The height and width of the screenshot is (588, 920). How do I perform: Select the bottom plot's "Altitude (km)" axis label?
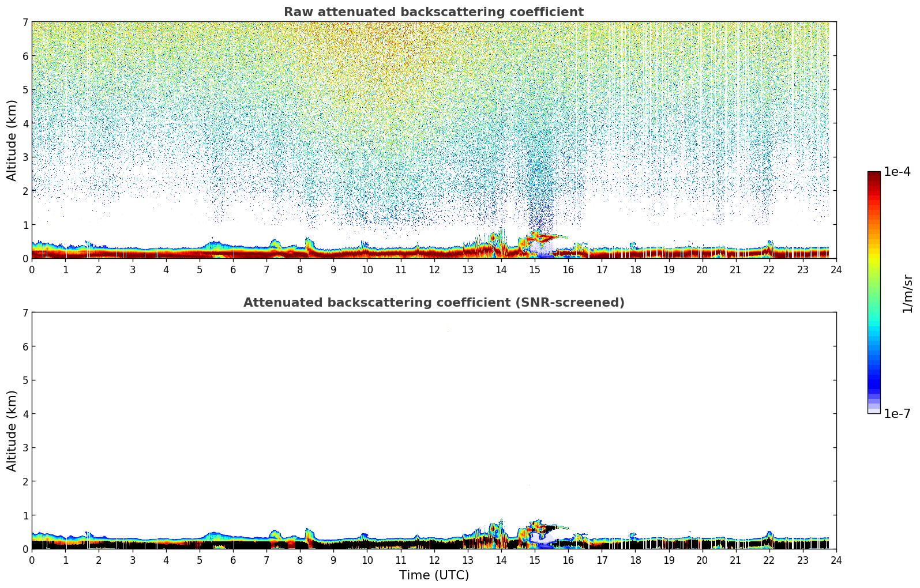pyautogui.click(x=12, y=431)
